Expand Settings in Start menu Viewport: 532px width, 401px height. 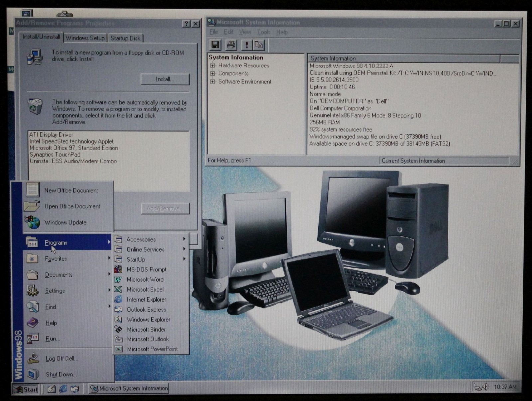(68, 291)
